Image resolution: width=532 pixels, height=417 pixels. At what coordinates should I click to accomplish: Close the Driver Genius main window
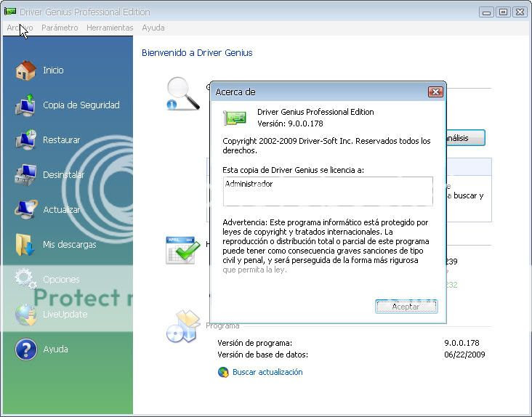[x=520, y=12]
